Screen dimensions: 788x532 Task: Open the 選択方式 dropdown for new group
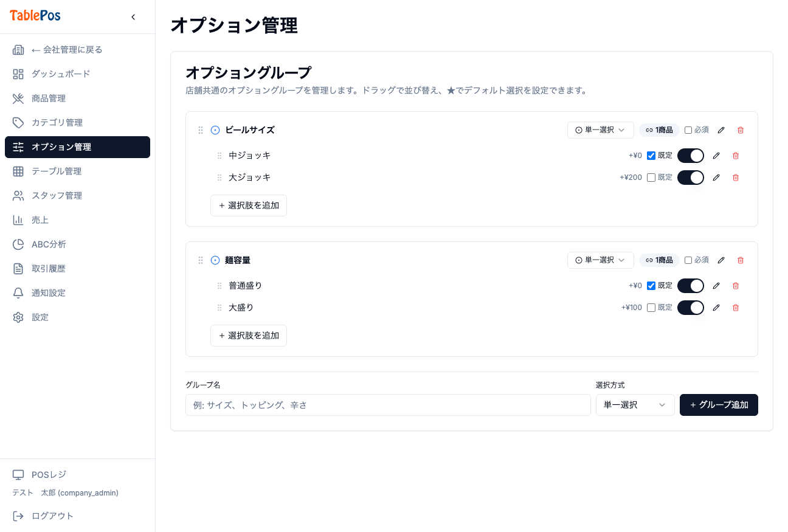[x=635, y=405]
